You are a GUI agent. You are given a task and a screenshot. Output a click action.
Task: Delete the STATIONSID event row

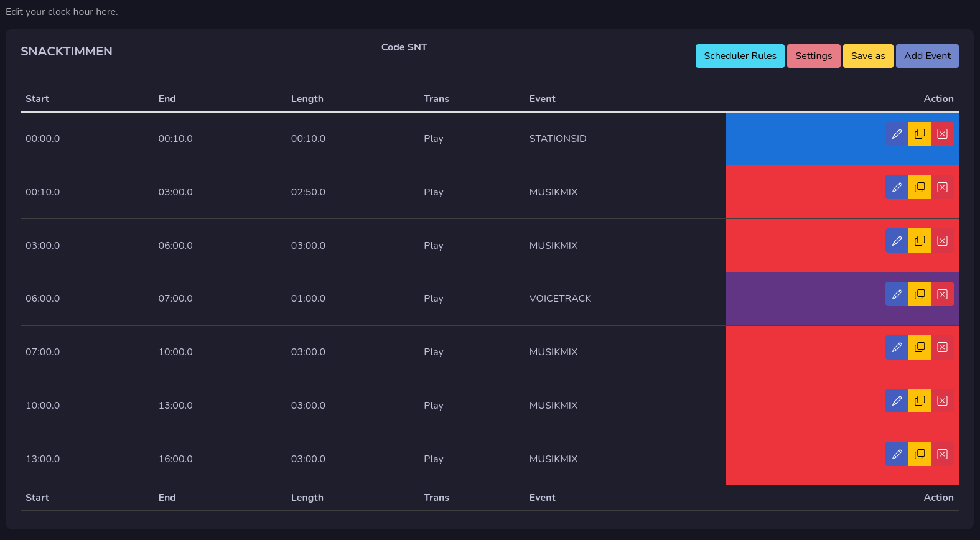[x=942, y=134]
